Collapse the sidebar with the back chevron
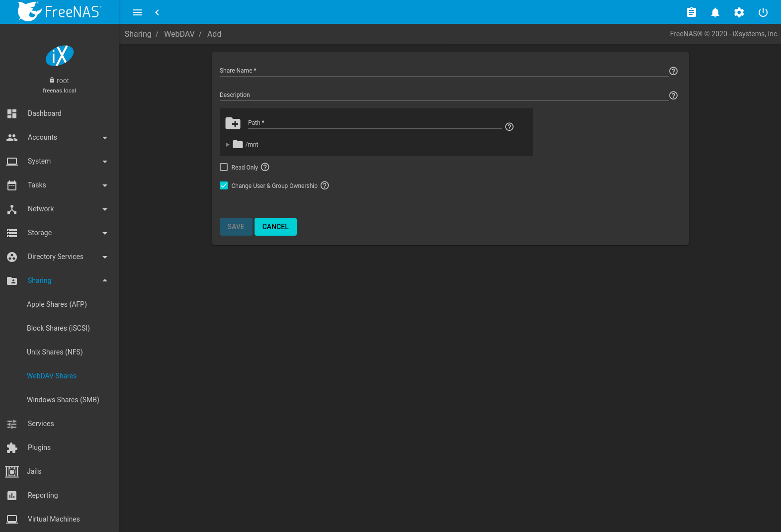The width and height of the screenshot is (781, 532). [x=157, y=12]
